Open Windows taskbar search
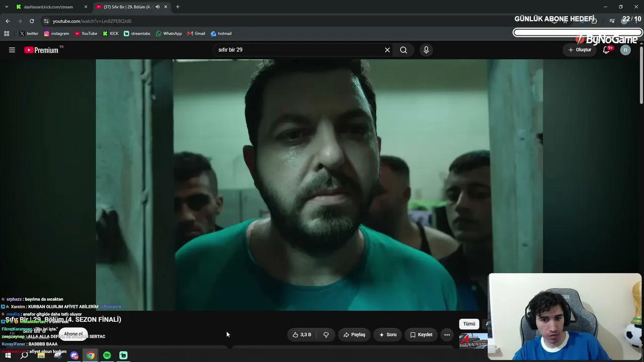The image size is (644, 362). (x=24, y=355)
